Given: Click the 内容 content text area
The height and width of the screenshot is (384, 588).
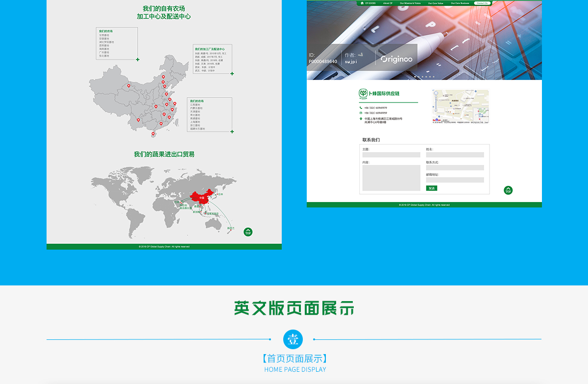Looking at the screenshot, I should pos(391,178).
